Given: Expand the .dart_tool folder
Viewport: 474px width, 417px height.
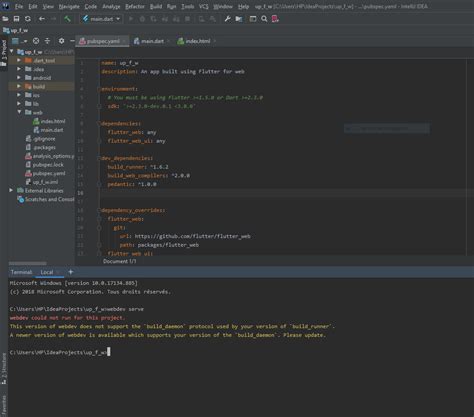Looking at the screenshot, I should (x=19, y=60).
